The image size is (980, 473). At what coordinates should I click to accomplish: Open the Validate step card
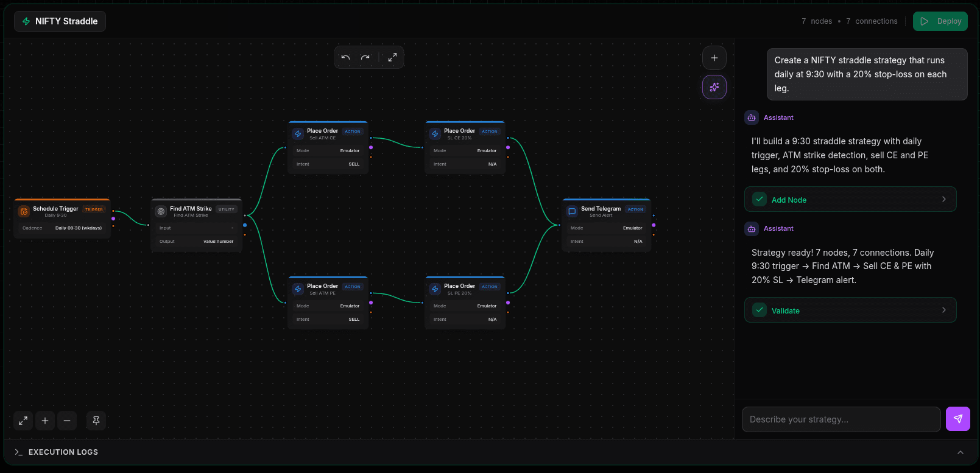pyautogui.click(x=850, y=310)
